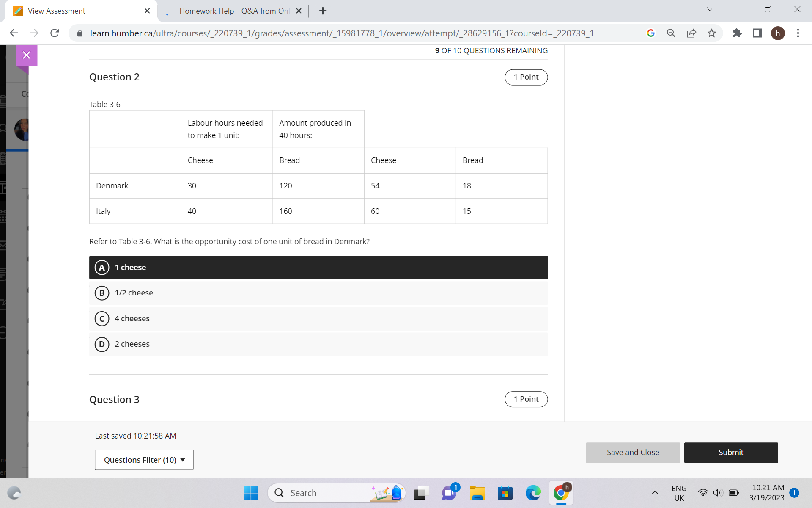The width and height of the screenshot is (812, 508).
Task: Open the tab search chevron
Action: [710, 9]
